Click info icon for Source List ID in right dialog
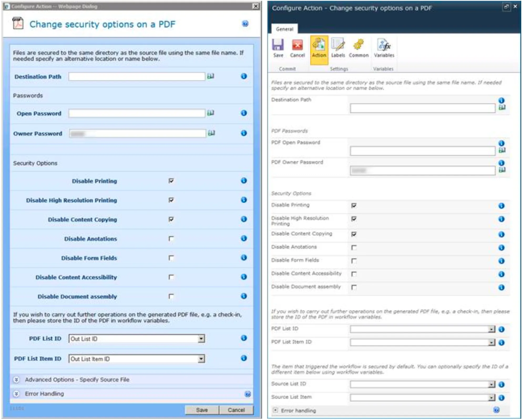Screen dimensions: 522x420 (x=501, y=385)
